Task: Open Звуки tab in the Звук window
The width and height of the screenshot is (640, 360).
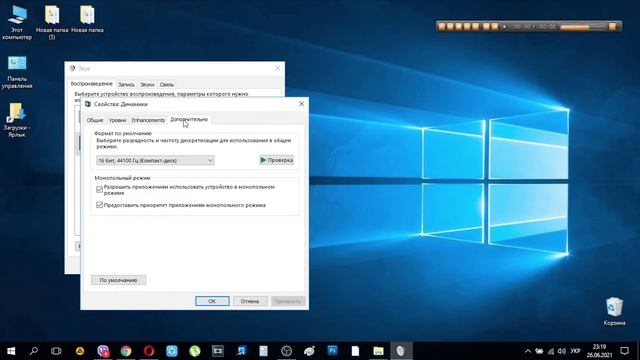Action: [x=147, y=84]
